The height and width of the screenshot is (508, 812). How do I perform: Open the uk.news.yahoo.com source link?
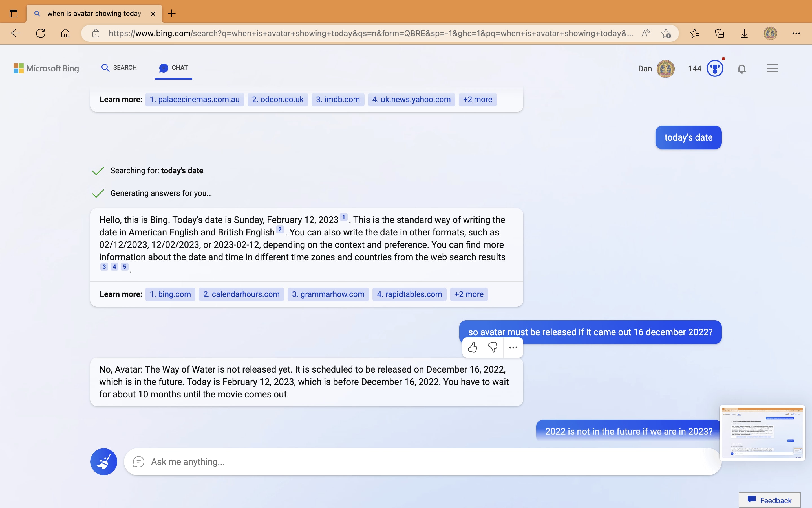(411, 99)
